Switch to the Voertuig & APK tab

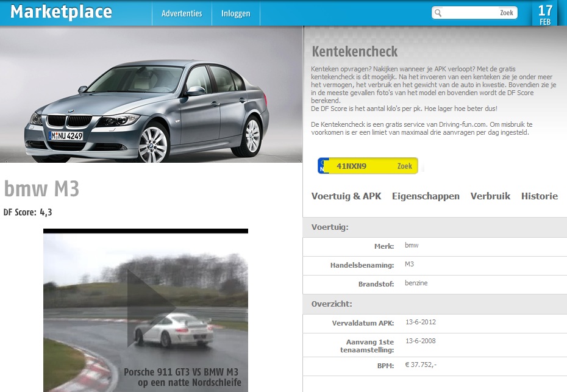click(346, 196)
